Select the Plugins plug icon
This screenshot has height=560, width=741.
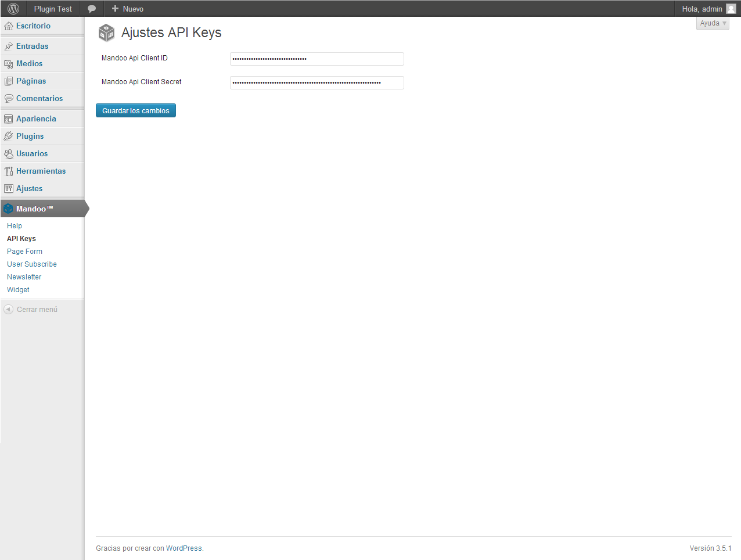pos(8,137)
